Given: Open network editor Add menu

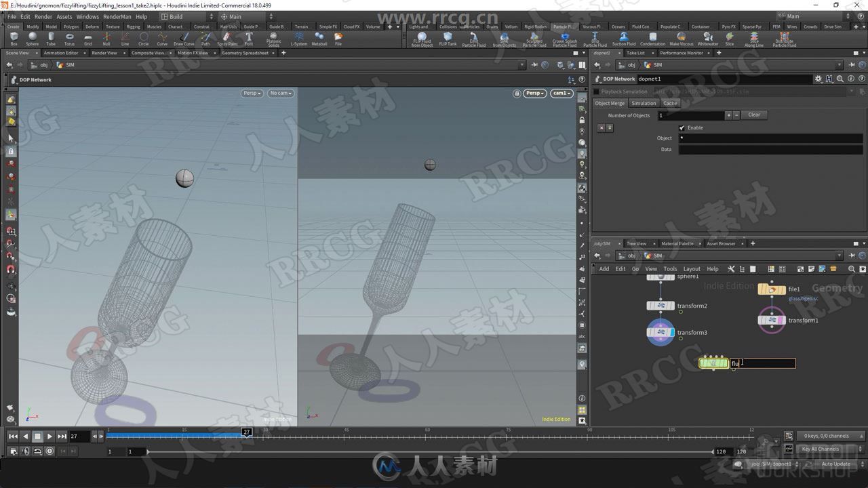Looking at the screenshot, I should coord(604,269).
